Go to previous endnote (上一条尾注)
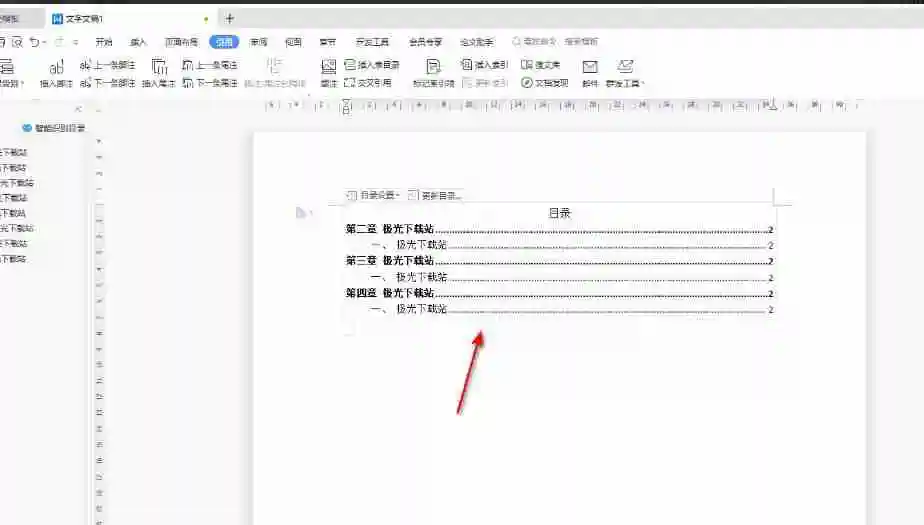924x525 pixels. [x=210, y=65]
